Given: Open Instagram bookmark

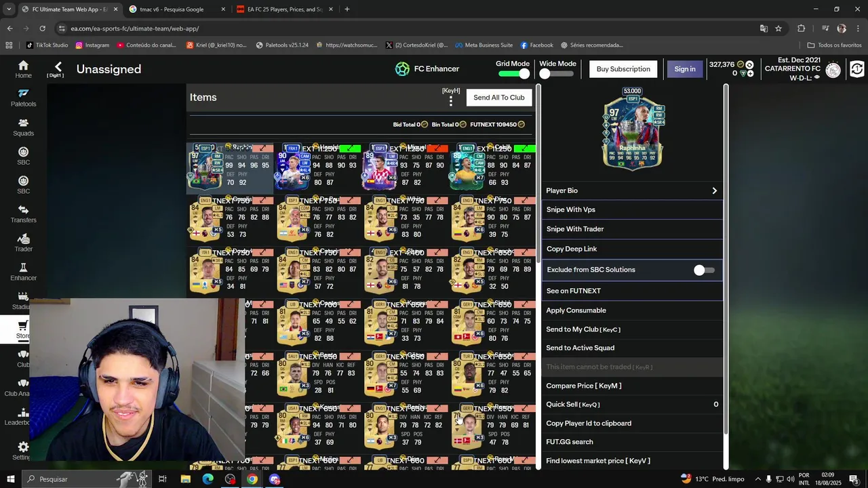Looking at the screenshot, I should click(92, 45).
